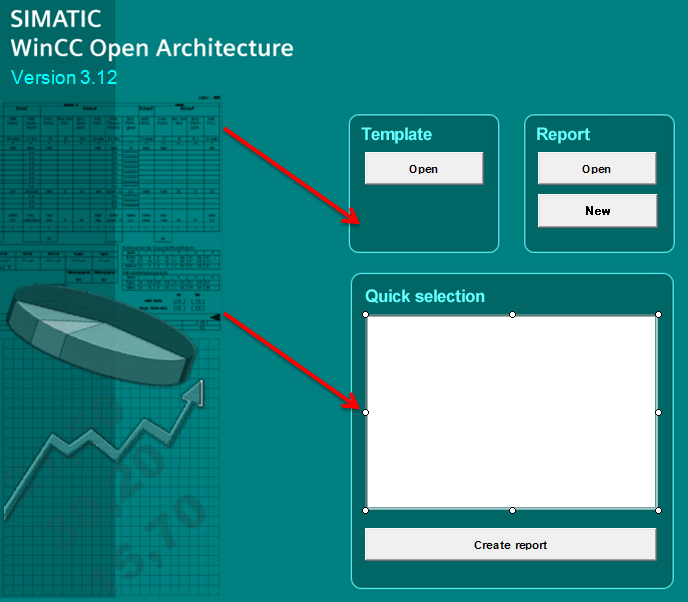The image size is (688, 602).
Task: Click the WinCC Open Architecture title
Action: [152, 48]
